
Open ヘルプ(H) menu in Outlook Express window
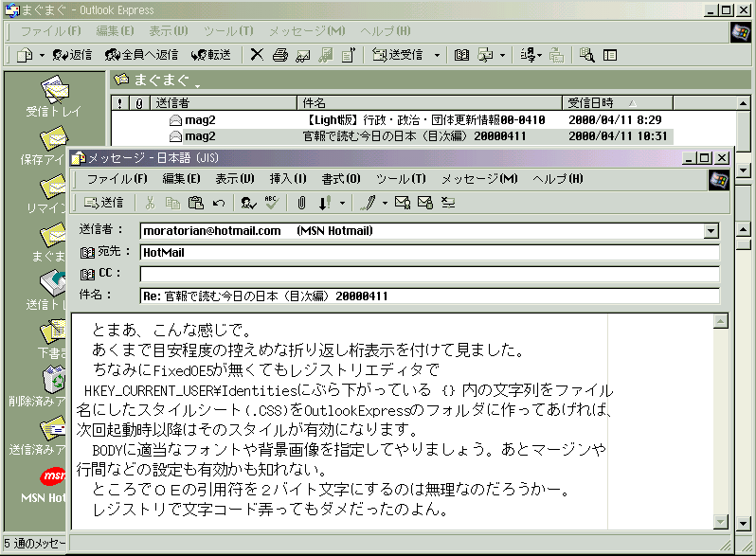(x=386, y=31)
